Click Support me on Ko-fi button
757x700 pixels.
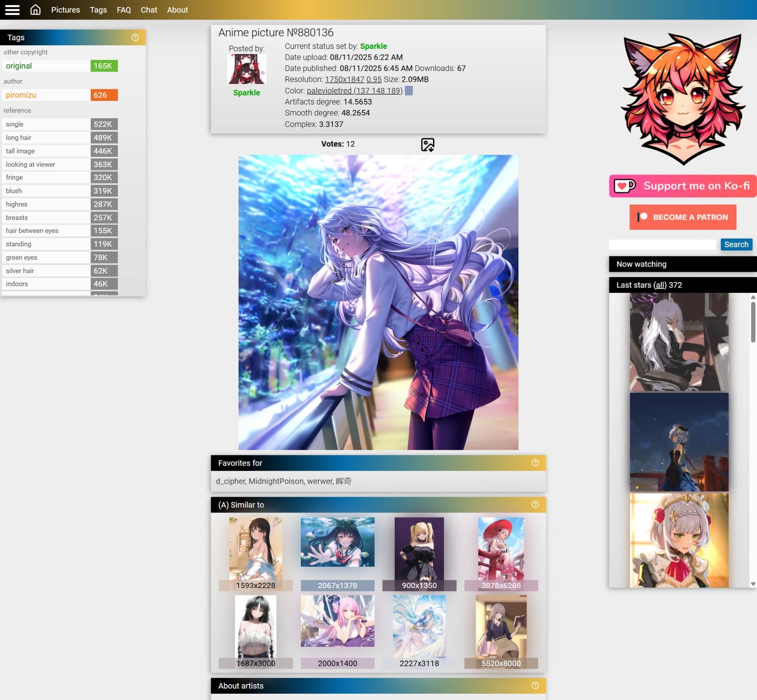(x=683, y=186)
